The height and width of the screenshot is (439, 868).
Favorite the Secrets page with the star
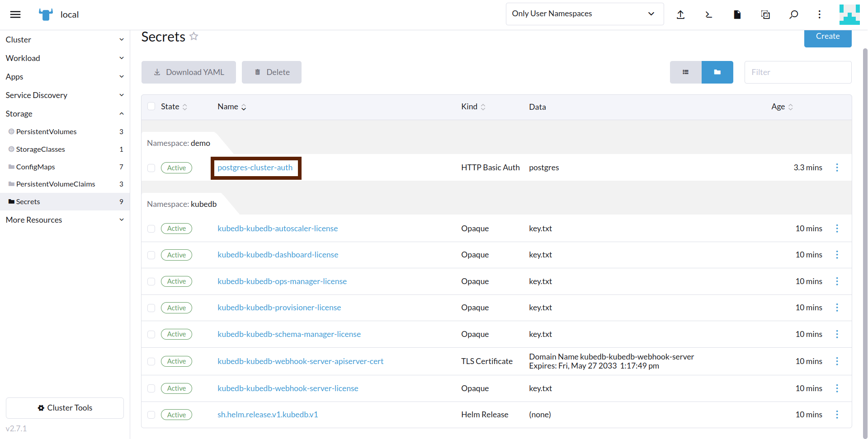pyautogui.click(x=194, y=36)
